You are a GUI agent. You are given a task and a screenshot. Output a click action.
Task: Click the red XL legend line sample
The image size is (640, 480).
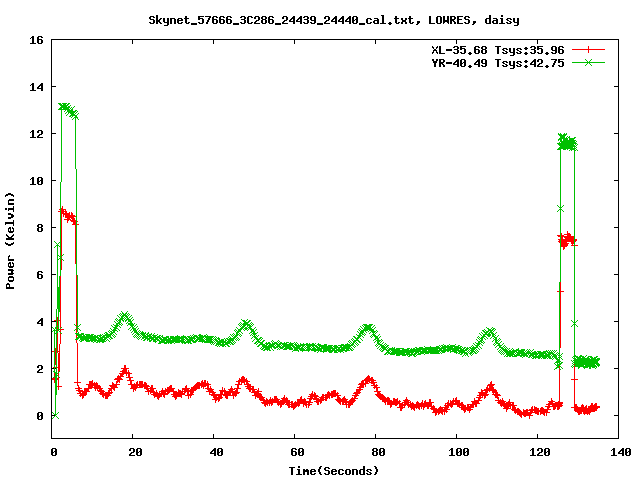pos(588,50)
